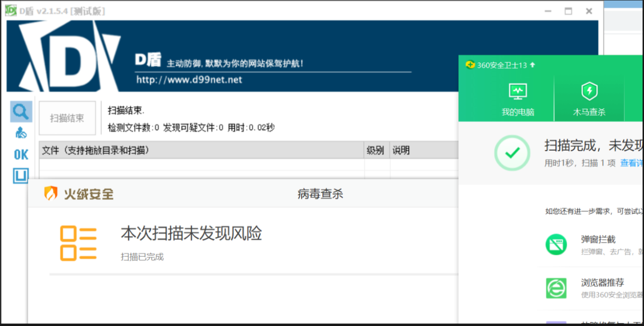Open the http://www.d99net.net link

point(189,80)
